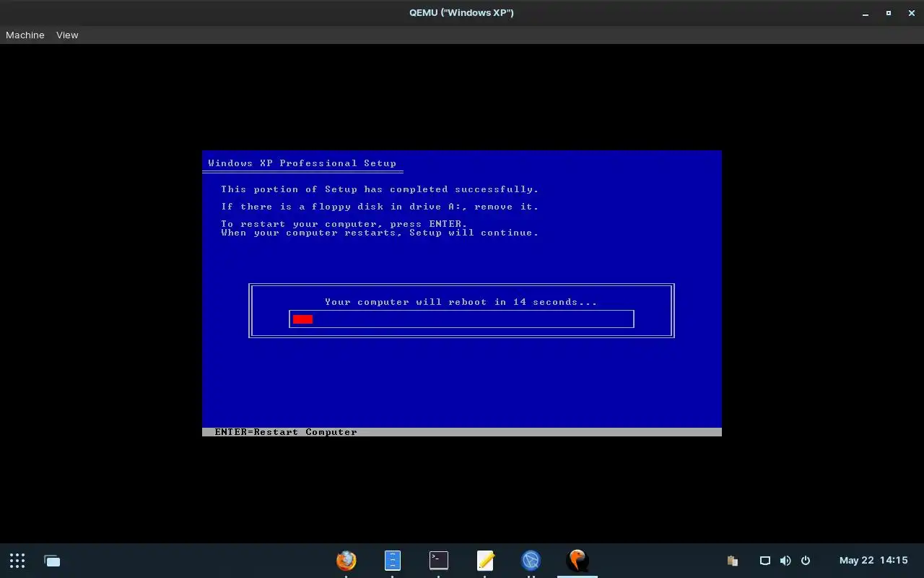Image resolution: width=924 pixels, height=578 pixels.
Task: Open the volume control icon
Action: (785, 561)
